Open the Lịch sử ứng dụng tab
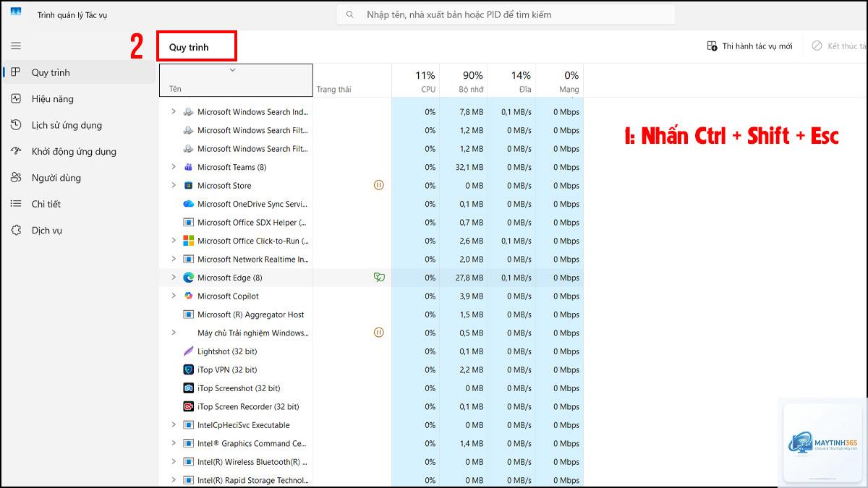This screenshot has width=868, height=488. coord(79,125)
